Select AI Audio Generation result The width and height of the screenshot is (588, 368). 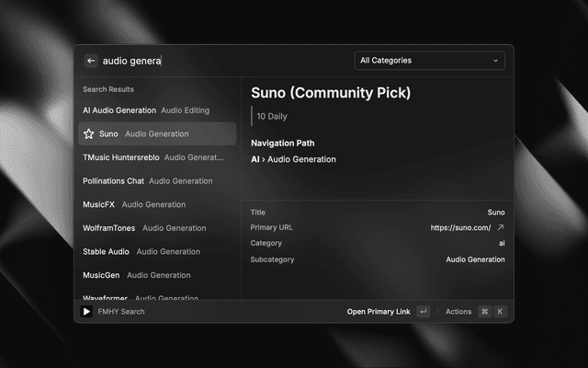tap(157, 110)
